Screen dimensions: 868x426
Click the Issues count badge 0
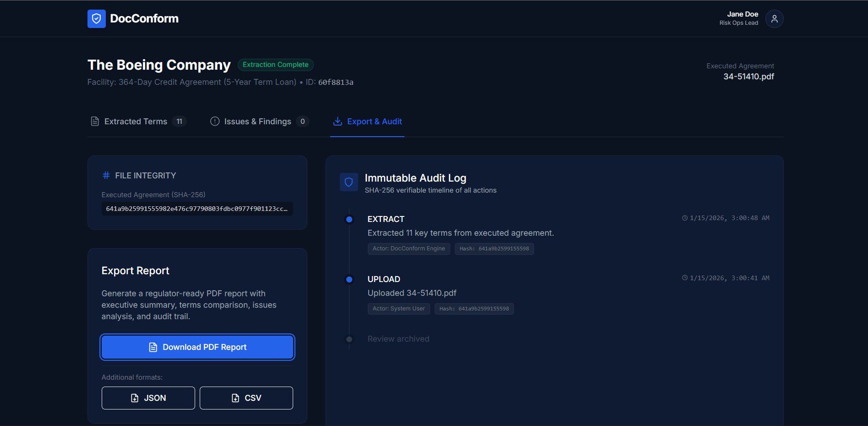pyautogui.click(x=303, y=122)
